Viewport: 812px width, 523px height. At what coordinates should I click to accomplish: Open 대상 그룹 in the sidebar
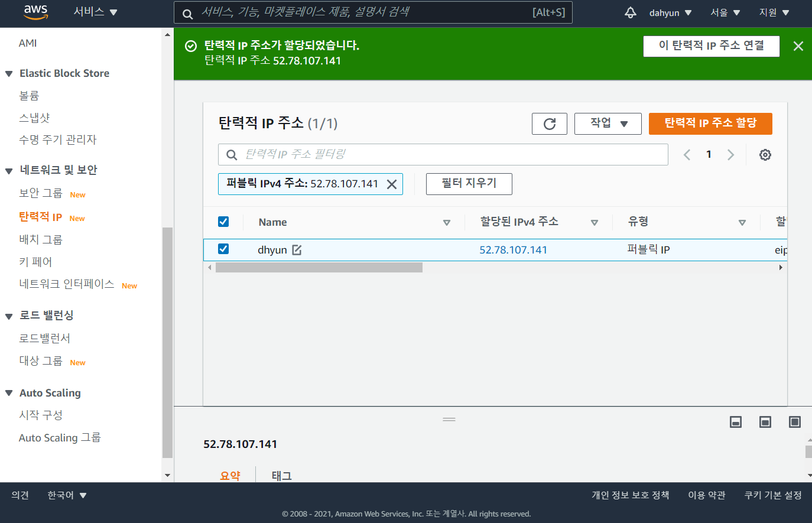[41, 361]
